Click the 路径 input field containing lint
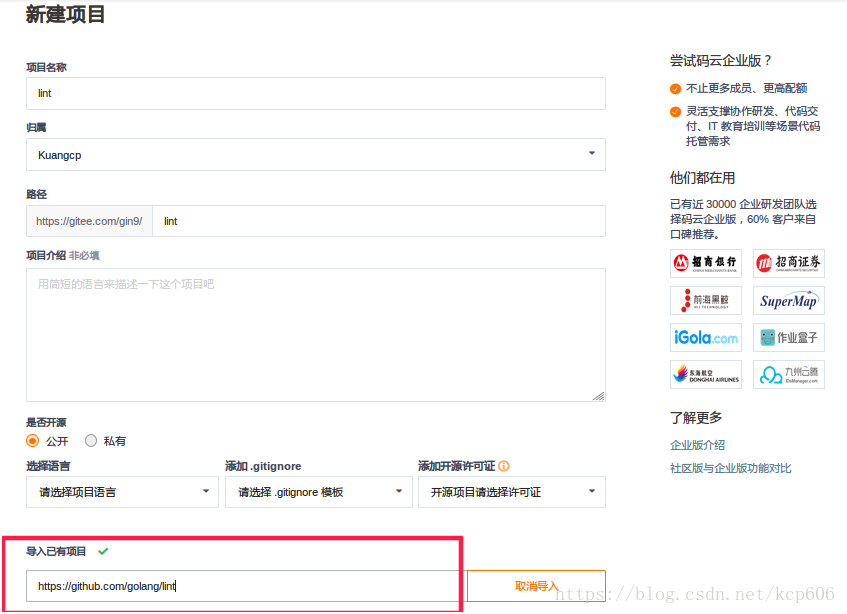 (x=379, y=221)
